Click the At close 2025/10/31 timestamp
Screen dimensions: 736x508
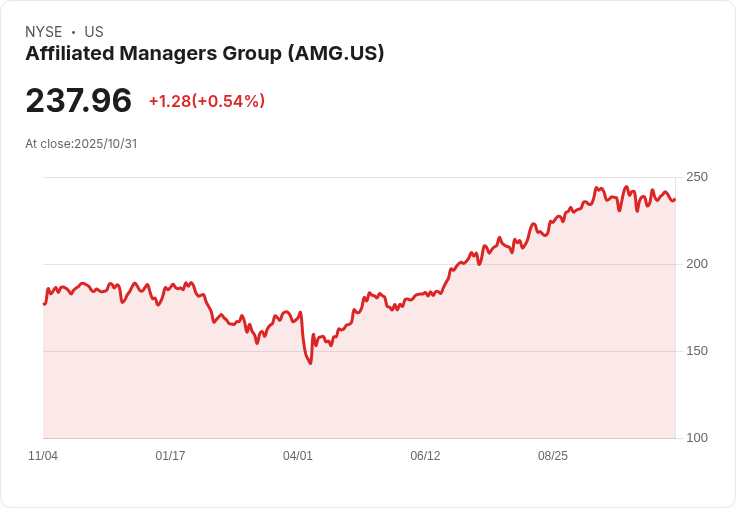point(81,143)
